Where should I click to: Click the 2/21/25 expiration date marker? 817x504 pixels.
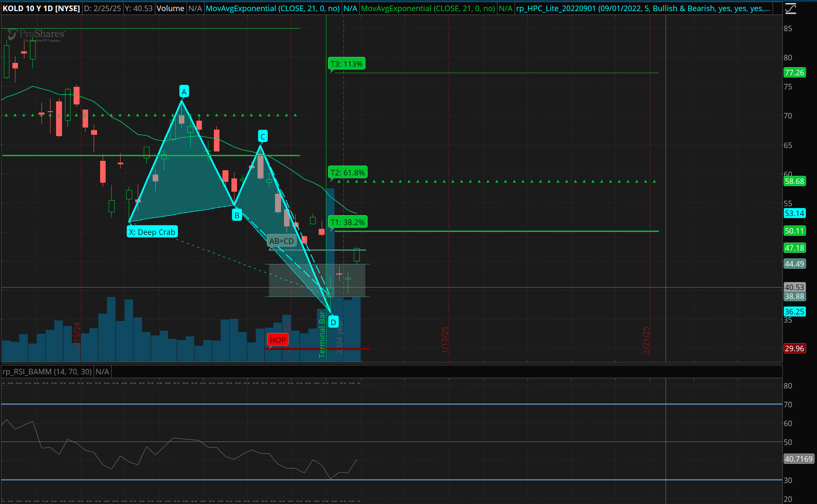click(x=646, y=340)
